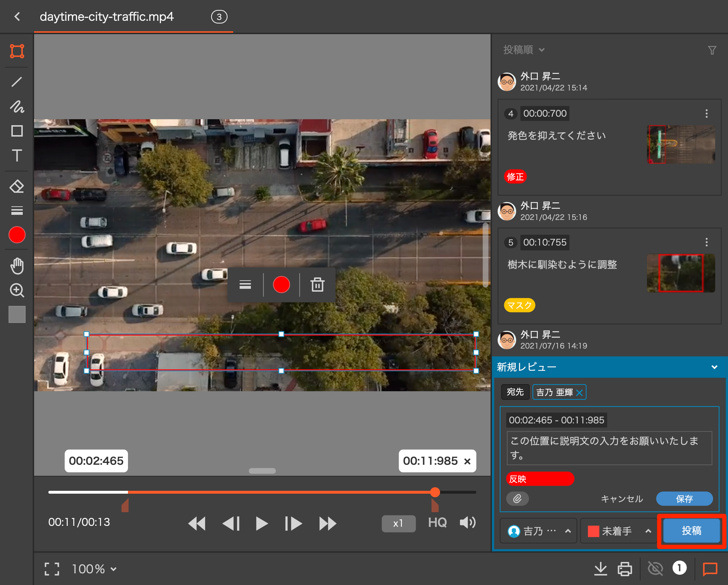Click the start time label 00:02:465
This screenshot has height=585, width=728.
click(96, 461)
